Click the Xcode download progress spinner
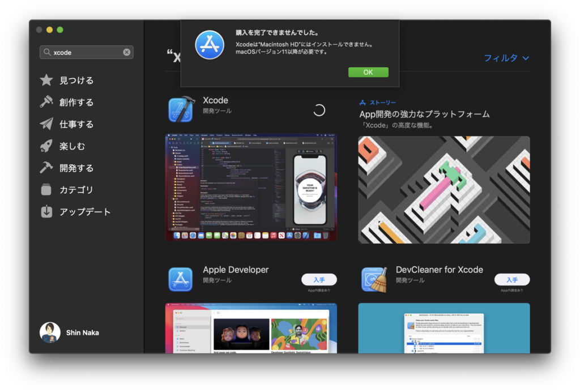Screen dimensions: 580x392 [x=319, y=110]
